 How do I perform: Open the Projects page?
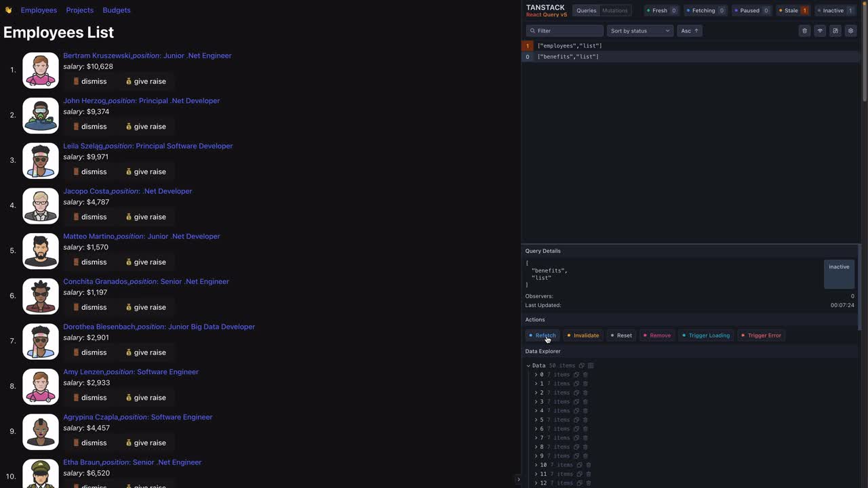coord(79,10)
